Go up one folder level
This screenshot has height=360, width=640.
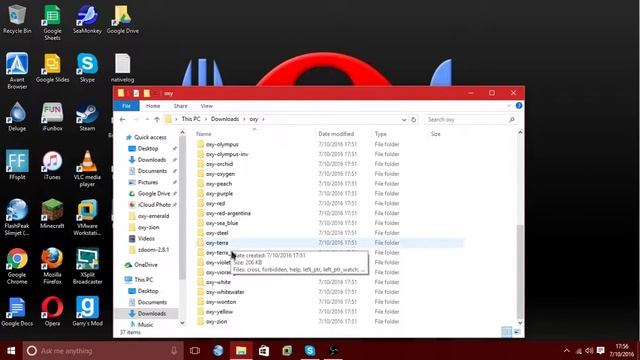click(x=157, y=120)
